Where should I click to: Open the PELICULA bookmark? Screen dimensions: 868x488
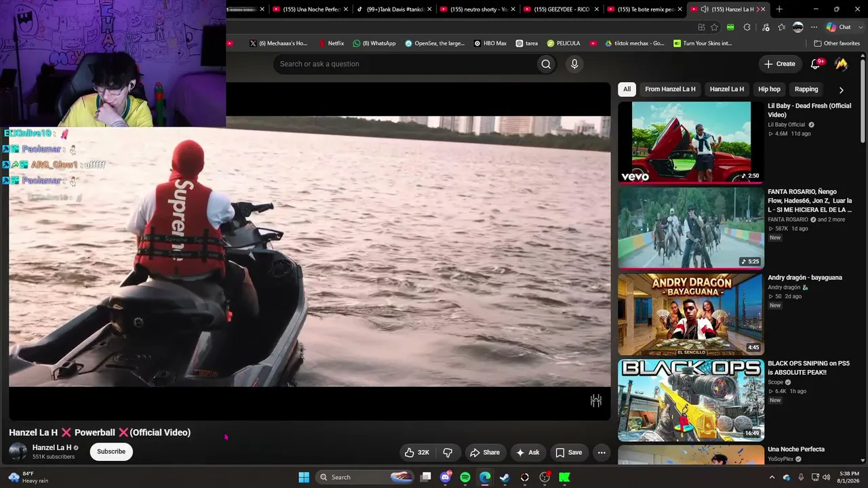pos(564,43)
